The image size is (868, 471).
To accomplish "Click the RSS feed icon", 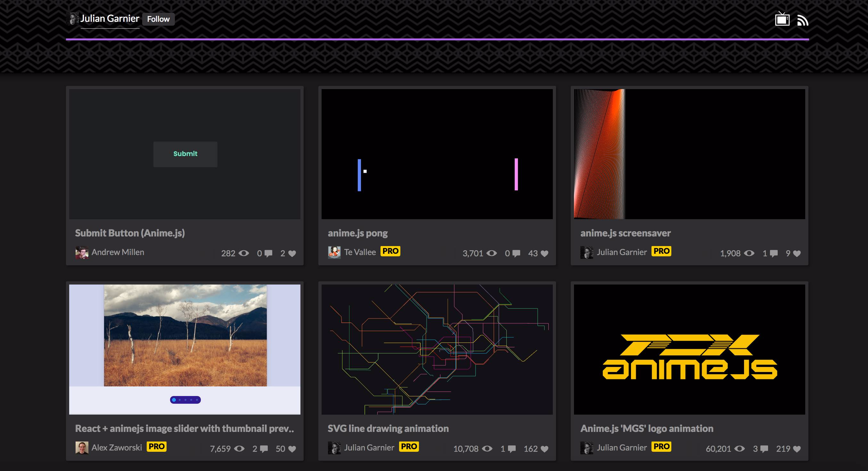I will (x=803, y=21).
